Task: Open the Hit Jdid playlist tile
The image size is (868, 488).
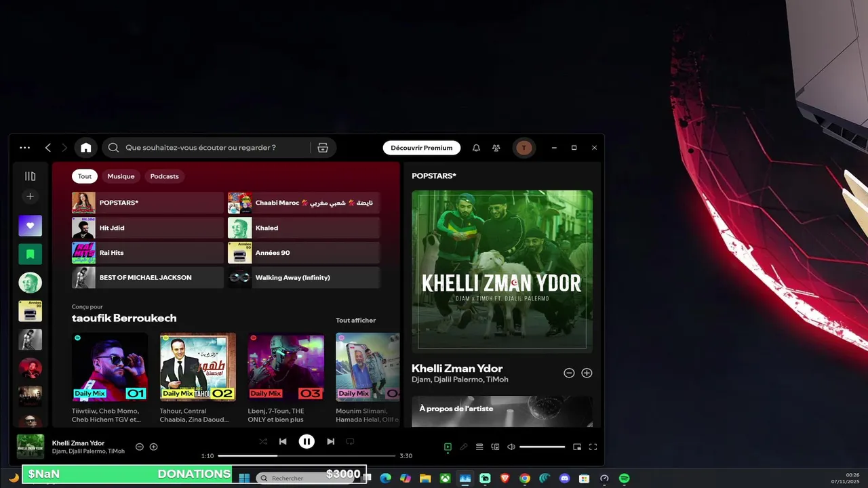Action: [148, 228]
